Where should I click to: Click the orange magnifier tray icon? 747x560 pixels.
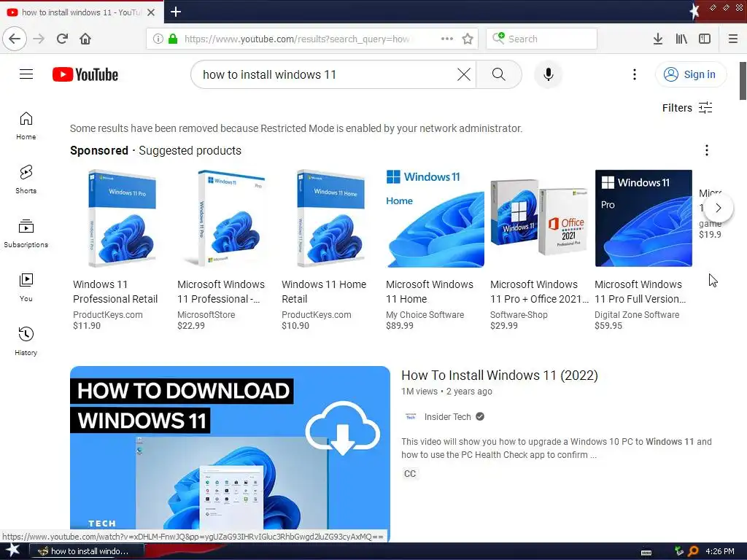[693, 551]
